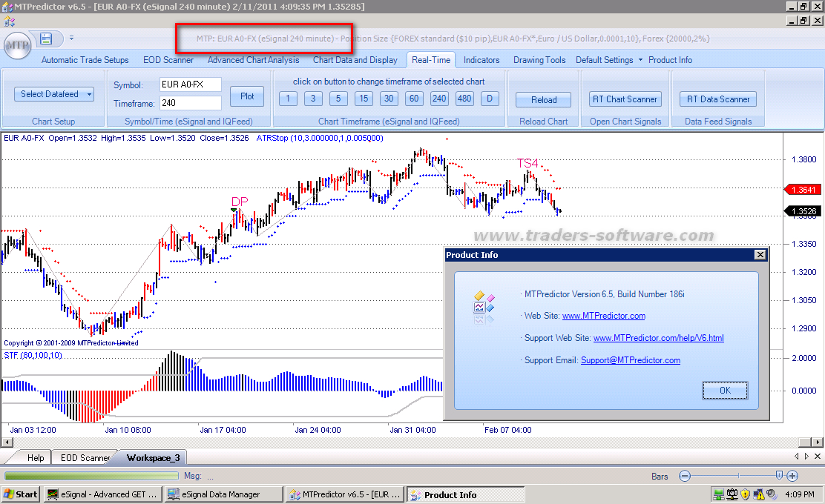825x504 pixels.
Task: Switch chart to daily D timeframe
Action: click(490, 99)
